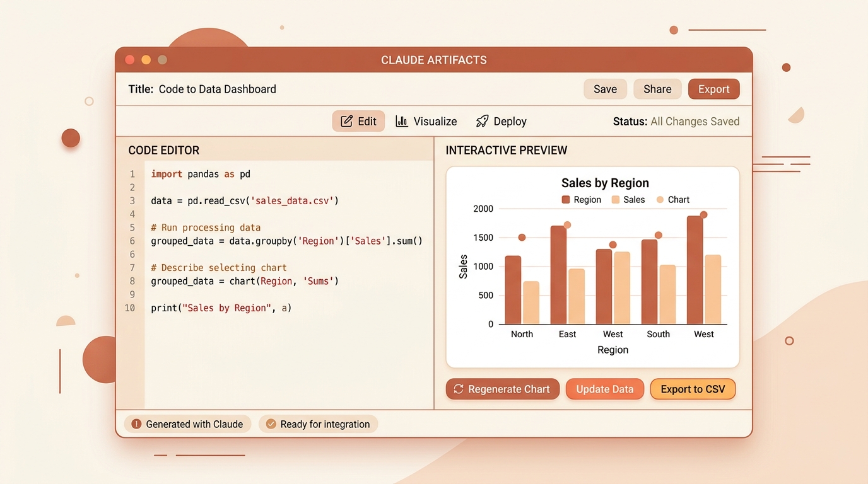Click the 2000 y-axis value
The image size is (868, 484).
(483, 209)
